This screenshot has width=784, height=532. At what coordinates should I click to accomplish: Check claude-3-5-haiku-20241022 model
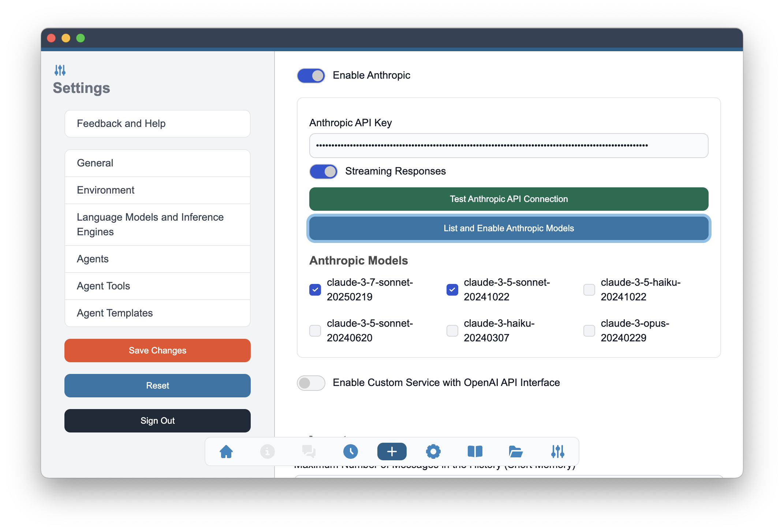589,290
